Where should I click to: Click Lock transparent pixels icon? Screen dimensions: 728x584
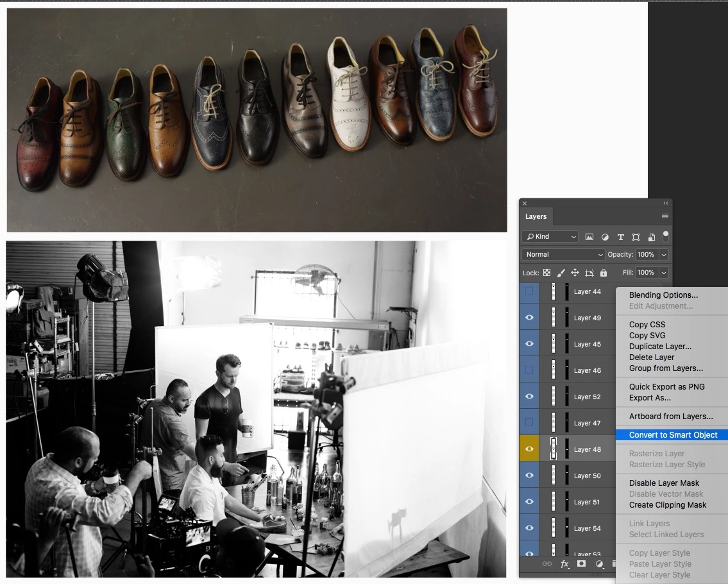tap(547, 273)
